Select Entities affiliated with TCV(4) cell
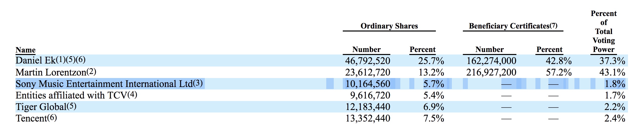644x128 pixels. click(76, 95)
